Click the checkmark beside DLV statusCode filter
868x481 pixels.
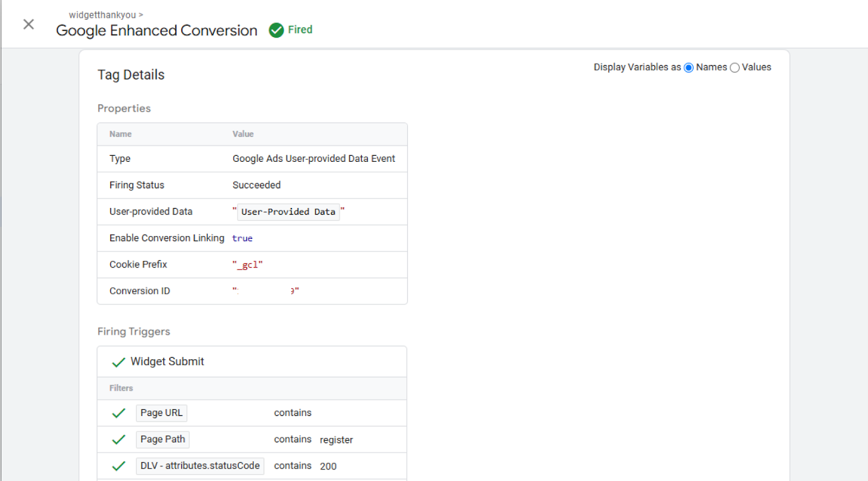[118, 466]
